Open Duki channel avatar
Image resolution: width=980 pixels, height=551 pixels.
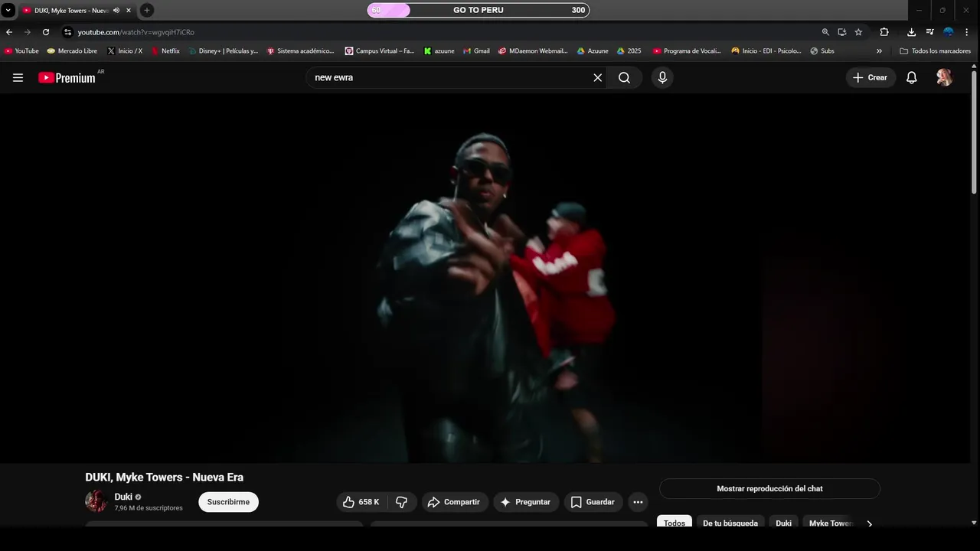click(x=96, y=501)
